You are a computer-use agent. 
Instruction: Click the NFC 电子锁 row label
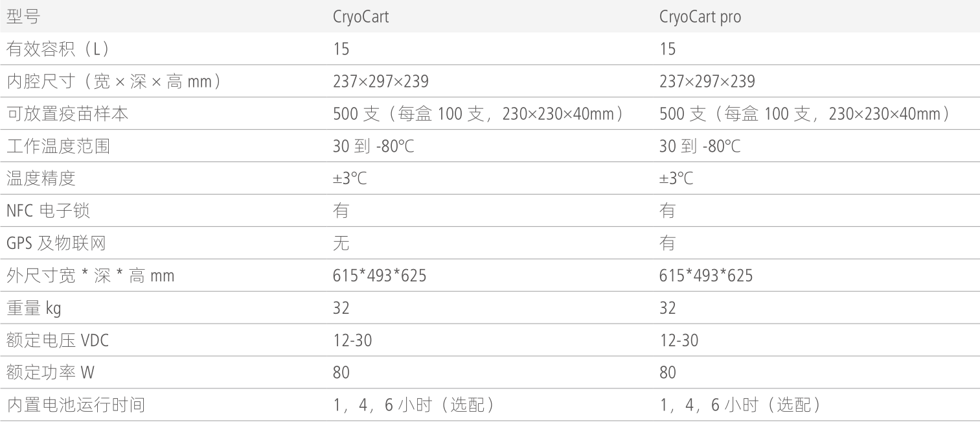(x=47, y=211)
